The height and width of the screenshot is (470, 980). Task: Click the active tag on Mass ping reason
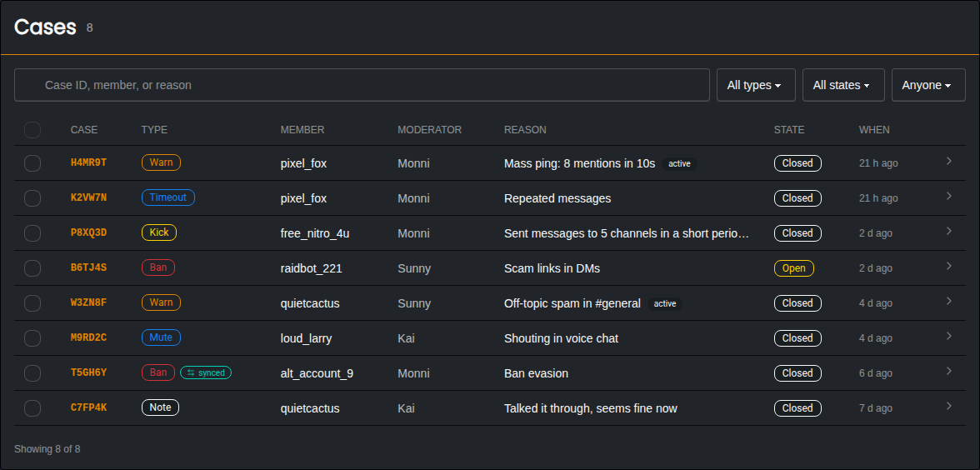[679, 163]
